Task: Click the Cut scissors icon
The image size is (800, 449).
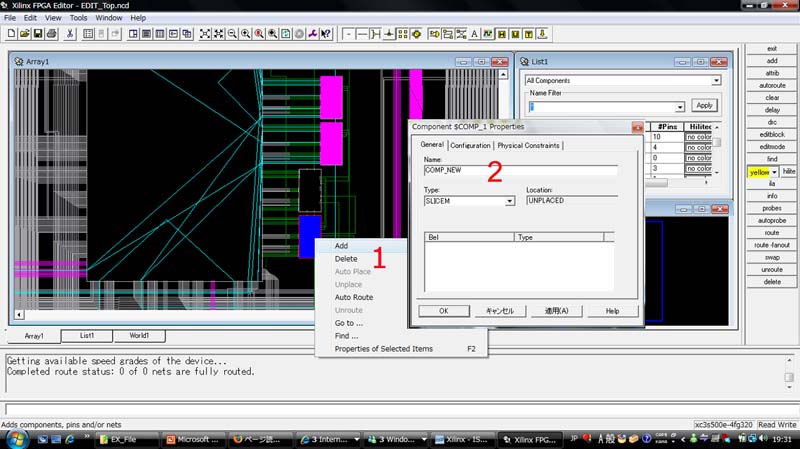Action: (70, 34)
